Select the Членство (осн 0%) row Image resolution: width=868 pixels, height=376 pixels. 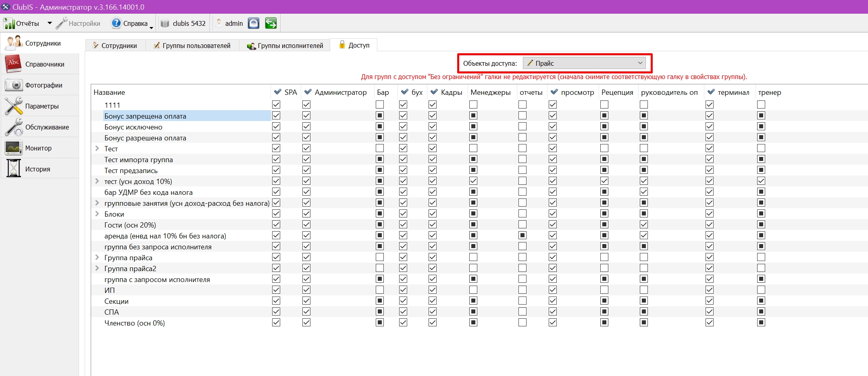[x=135, y=323]
